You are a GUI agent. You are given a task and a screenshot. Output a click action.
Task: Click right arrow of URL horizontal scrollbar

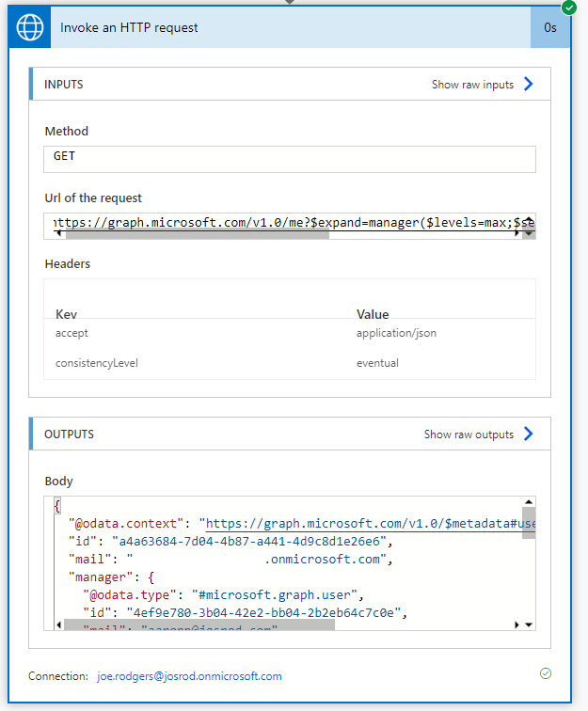coord(516,233)
